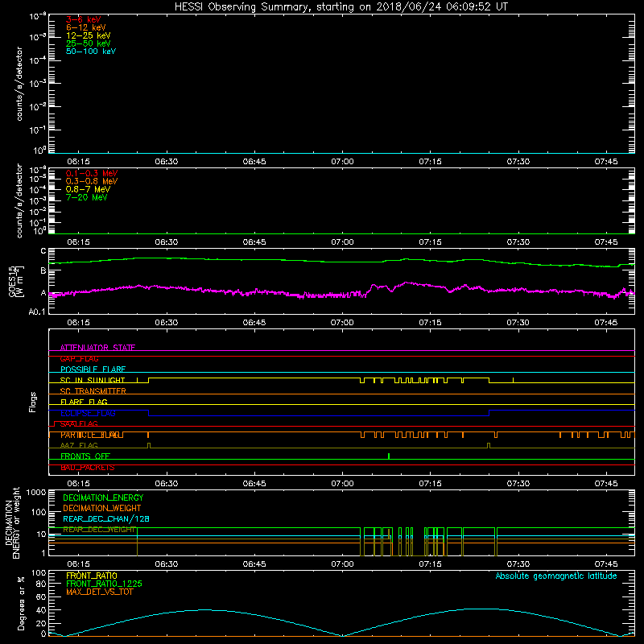Click the 80 tick on Degrees axis
Image resolution: width=644 pixels, height=644 pixels.
point(42,584)
